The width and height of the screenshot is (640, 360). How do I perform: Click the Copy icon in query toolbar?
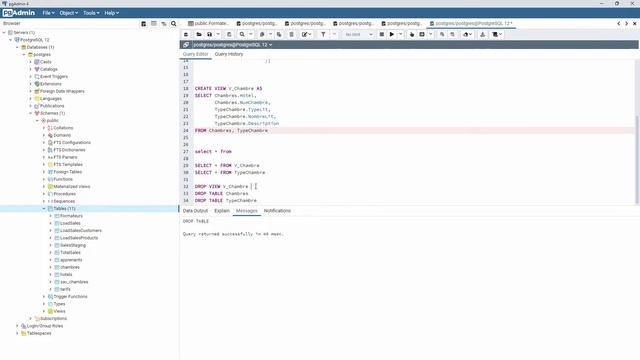[262, 35]
